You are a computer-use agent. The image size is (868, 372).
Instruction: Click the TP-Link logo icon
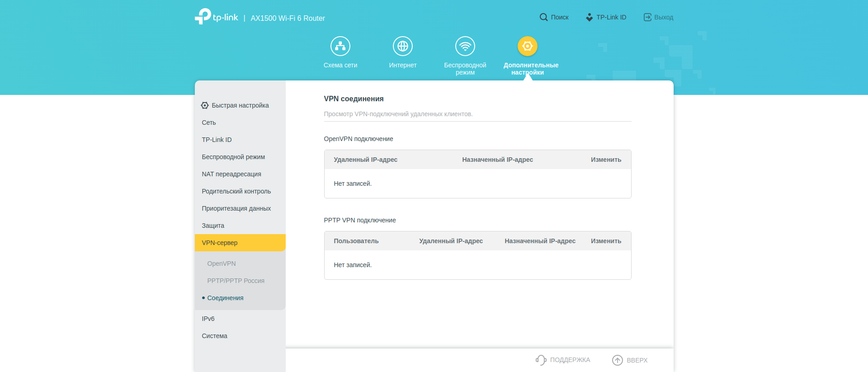[x=203, y=17]
